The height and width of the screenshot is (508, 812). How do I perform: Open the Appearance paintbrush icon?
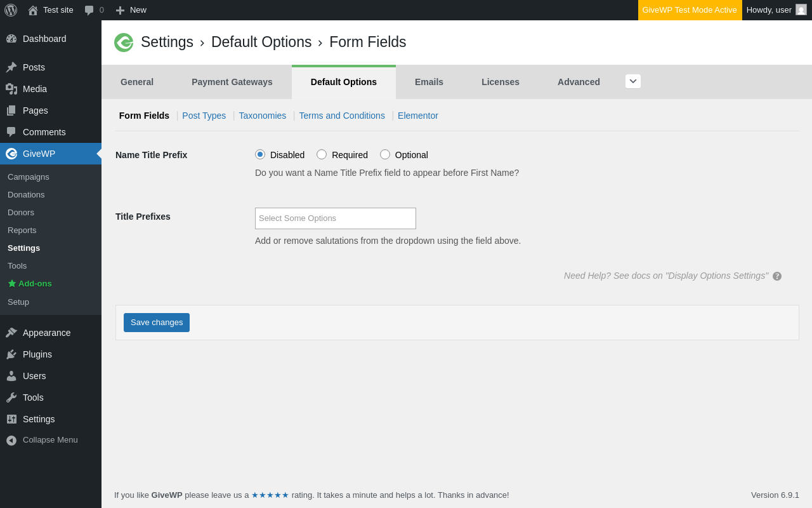pyautogui.click(x=11, y=333)
